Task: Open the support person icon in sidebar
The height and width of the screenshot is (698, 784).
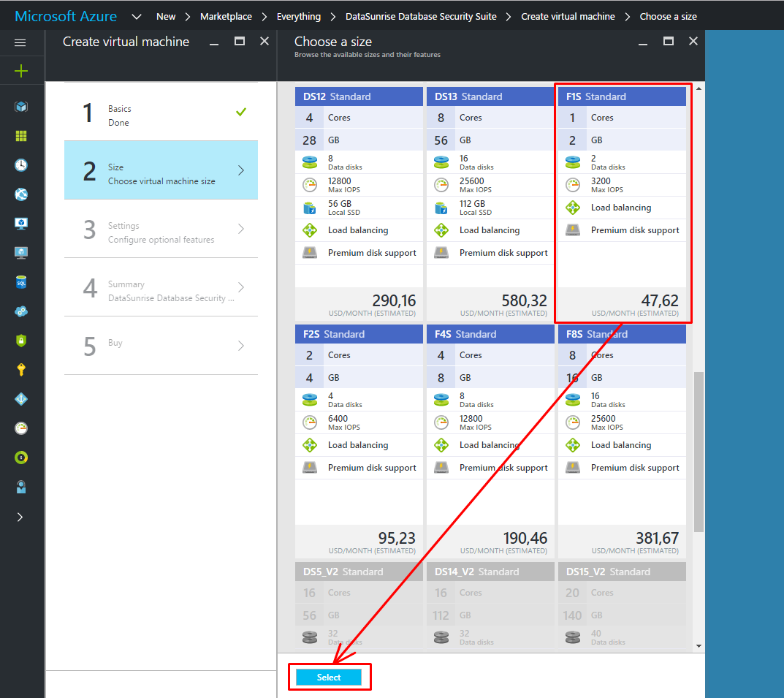Action: (21, 487)
